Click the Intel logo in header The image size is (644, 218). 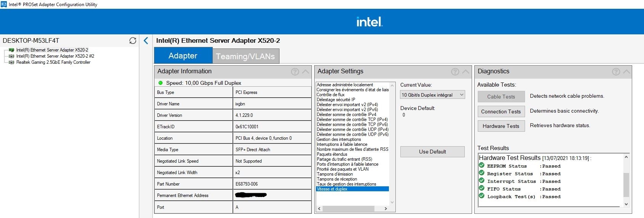tap(369, 22)
